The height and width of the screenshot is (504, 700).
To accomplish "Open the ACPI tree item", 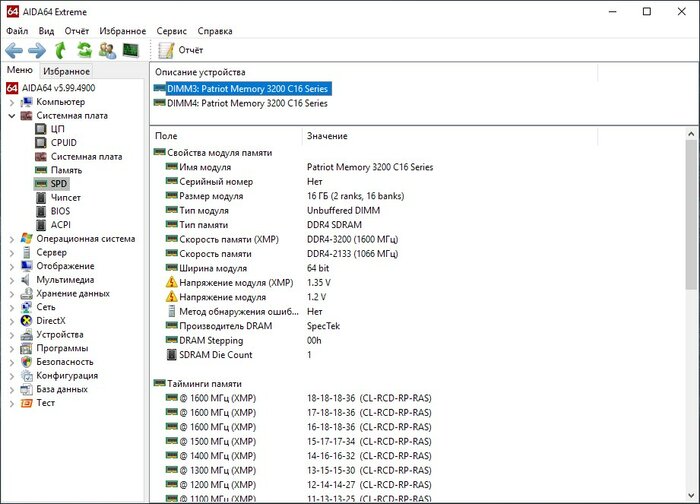I will (61, 225).
